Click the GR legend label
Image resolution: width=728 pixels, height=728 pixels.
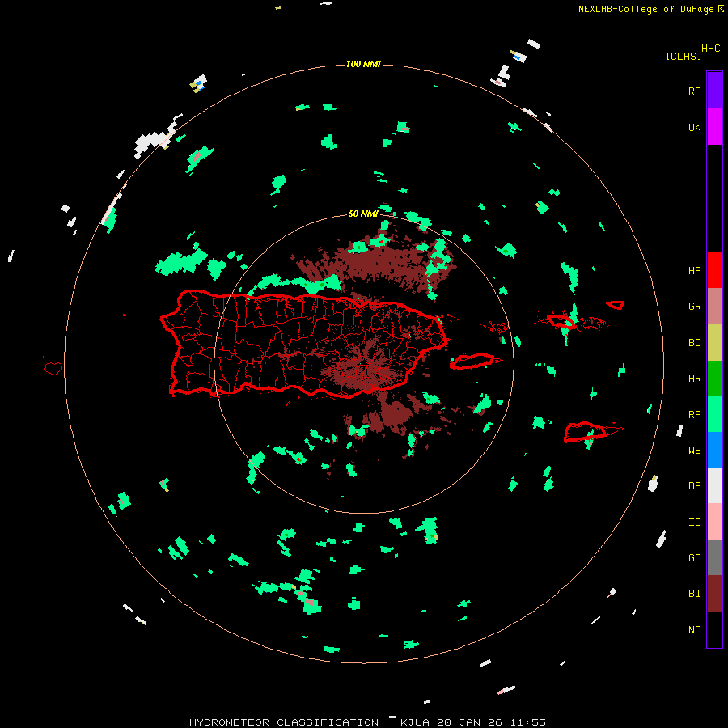tap(694, 307)
